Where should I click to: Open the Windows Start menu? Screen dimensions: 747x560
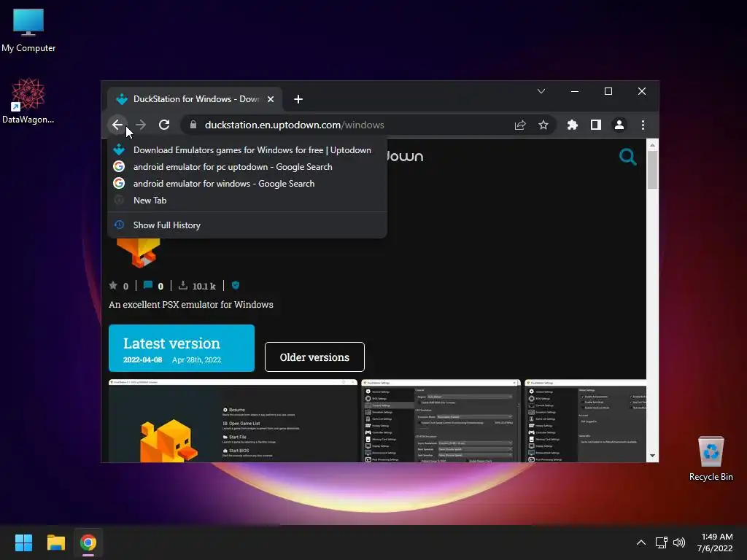pos(23,542)
